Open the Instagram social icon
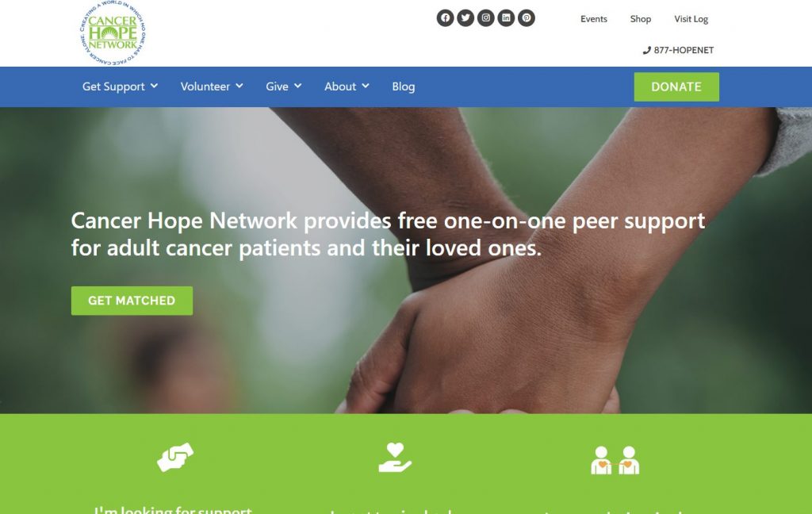This screenshot has height=514, width=812. [486, 18]
